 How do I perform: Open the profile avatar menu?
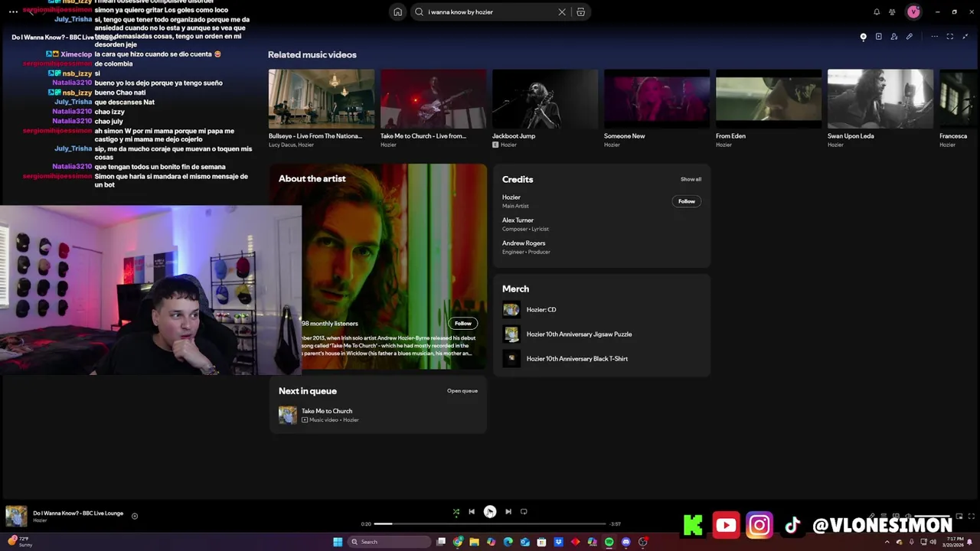(913, 12)
